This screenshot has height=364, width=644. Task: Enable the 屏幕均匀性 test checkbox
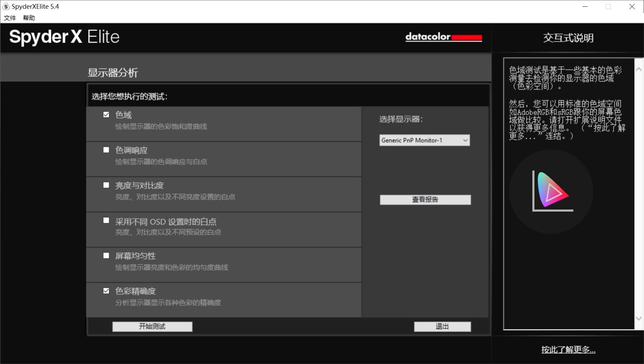point(106,256)
